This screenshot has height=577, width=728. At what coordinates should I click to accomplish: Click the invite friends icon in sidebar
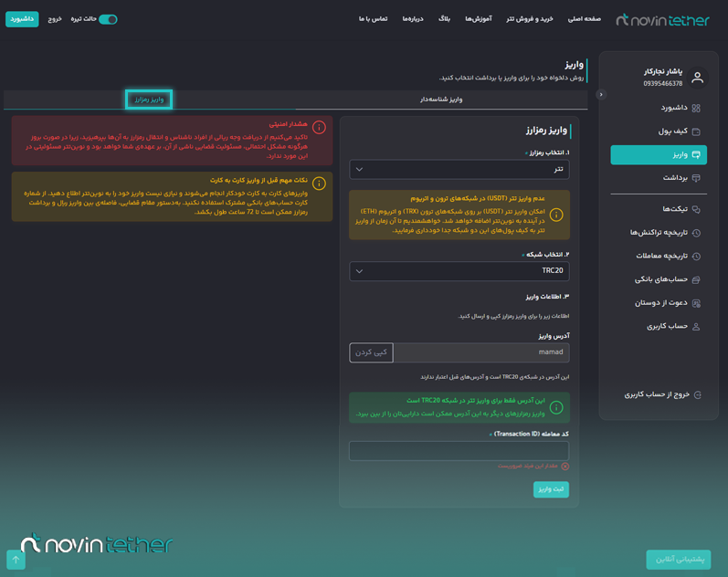coord(696,303)
